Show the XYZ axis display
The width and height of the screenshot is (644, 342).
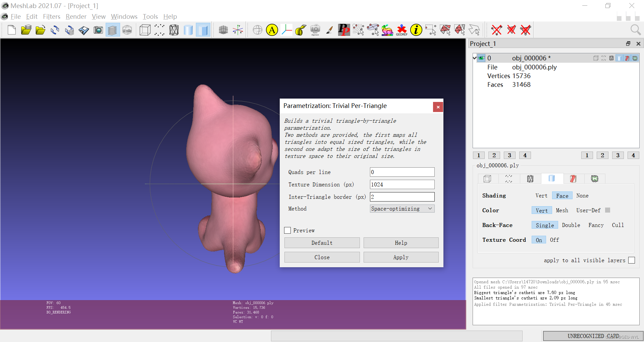click(238, 30)
